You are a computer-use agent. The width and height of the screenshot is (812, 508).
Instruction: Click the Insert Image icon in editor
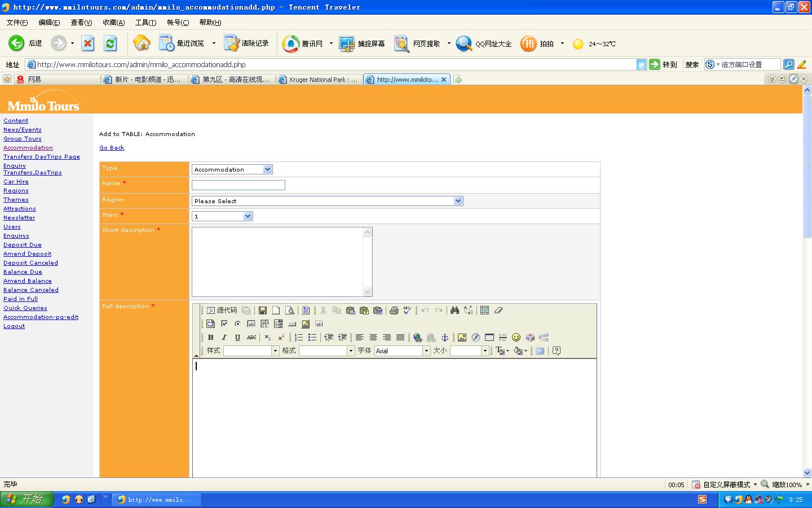coord(462,338)
